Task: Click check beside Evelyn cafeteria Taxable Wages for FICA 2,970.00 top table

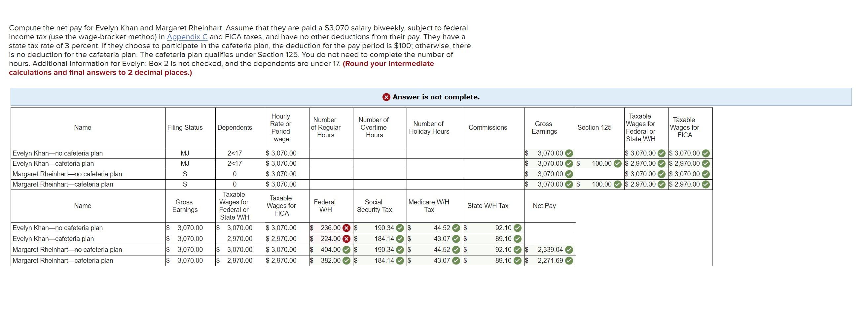Action: (705, 164)
